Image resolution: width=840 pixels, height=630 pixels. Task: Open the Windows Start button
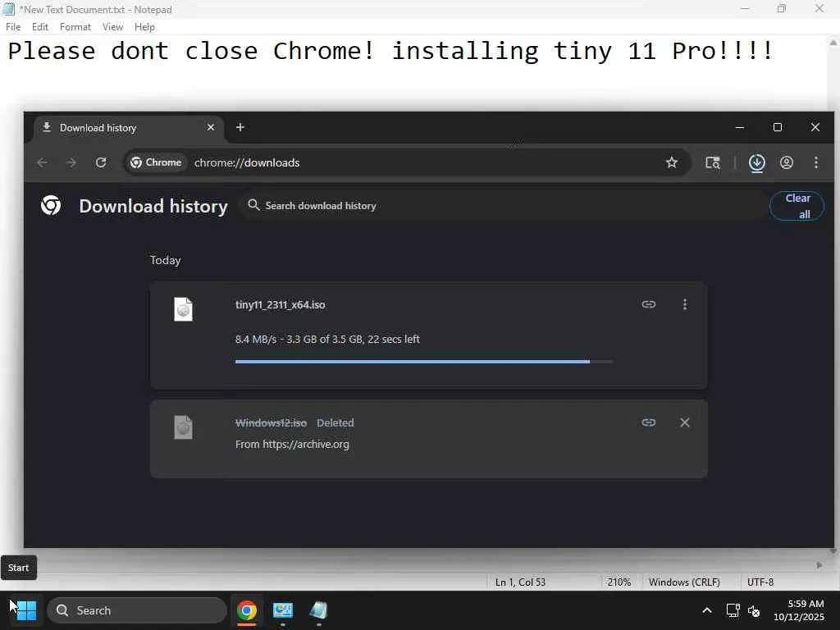[25, 610]
